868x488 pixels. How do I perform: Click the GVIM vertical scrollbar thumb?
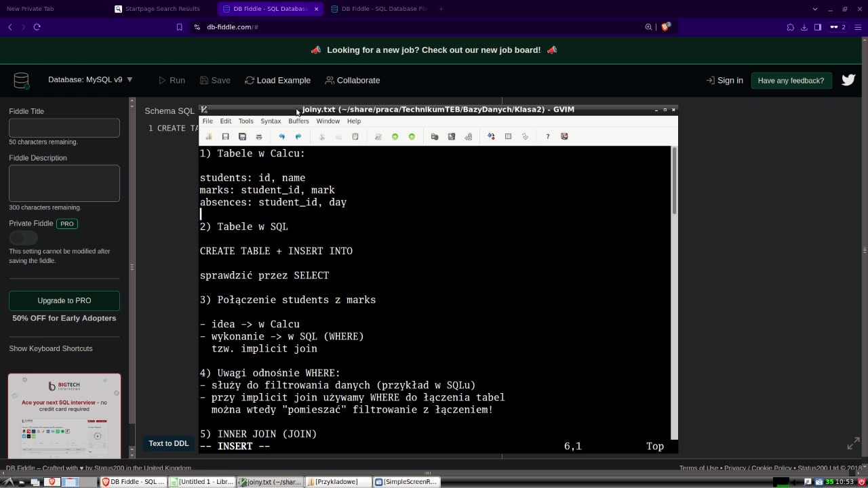(674, 181)
